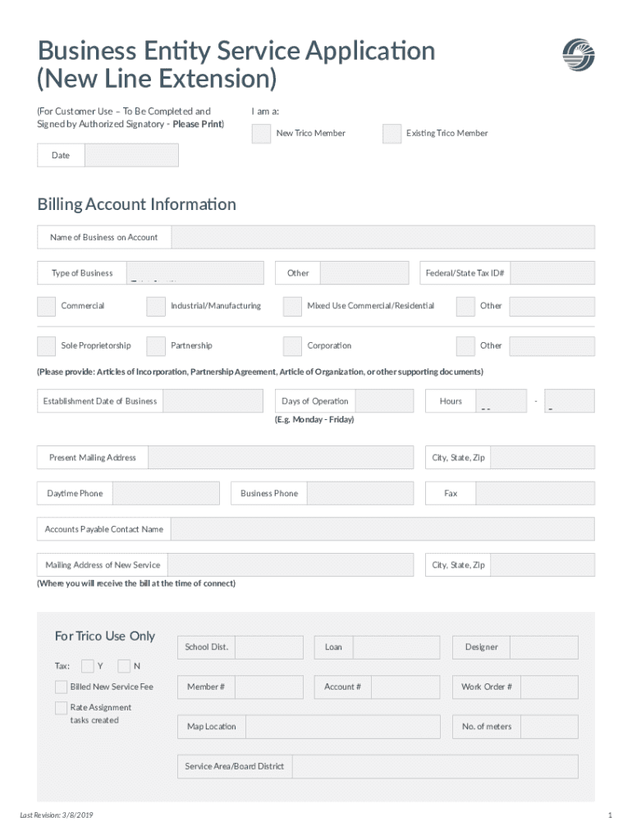The image size is (632, 840).
Task: Click the Name of Business on Account field
Action: click(x=382, y=238)
